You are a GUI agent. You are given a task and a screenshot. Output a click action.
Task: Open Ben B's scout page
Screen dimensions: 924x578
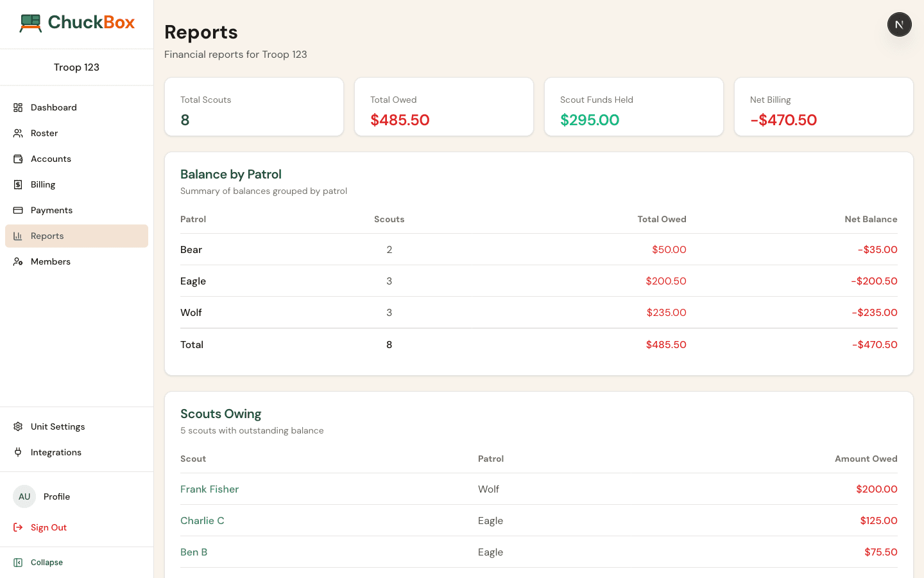[194, 552]
